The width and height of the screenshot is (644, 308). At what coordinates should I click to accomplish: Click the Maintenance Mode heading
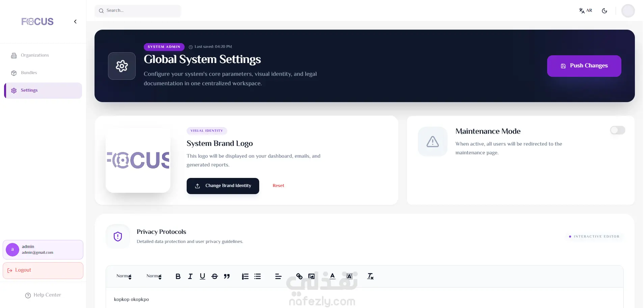pos(488,131)
